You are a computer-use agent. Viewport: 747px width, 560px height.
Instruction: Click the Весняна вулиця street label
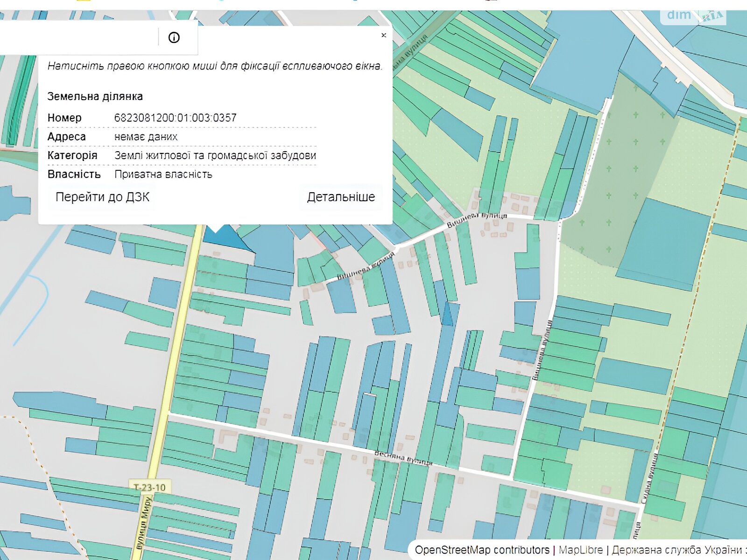403,458
